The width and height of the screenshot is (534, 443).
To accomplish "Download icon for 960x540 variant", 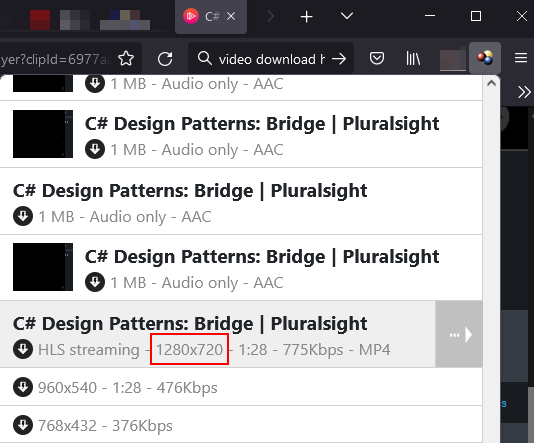I will [23, 387].
